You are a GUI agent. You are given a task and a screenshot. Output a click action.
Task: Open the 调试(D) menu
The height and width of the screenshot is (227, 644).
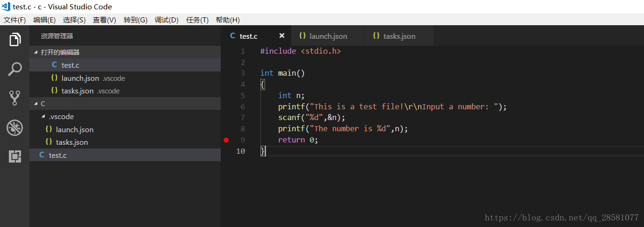[x=167, y=20]
